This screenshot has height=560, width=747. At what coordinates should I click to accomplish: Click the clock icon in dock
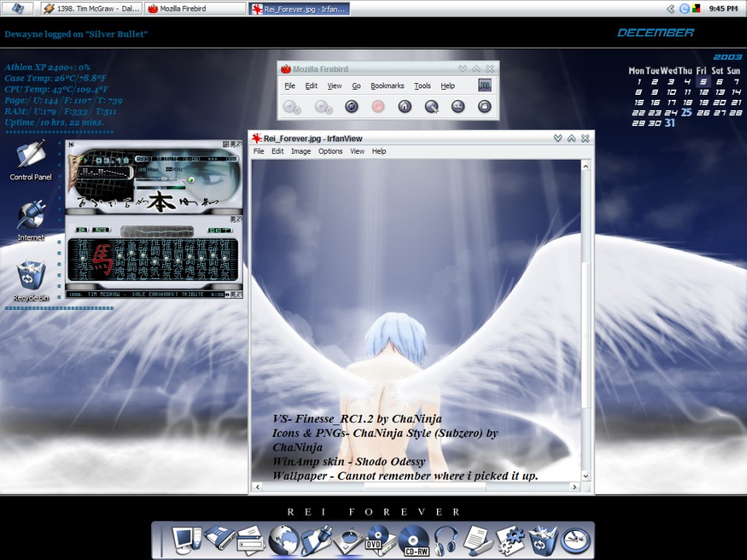[576, 541]
